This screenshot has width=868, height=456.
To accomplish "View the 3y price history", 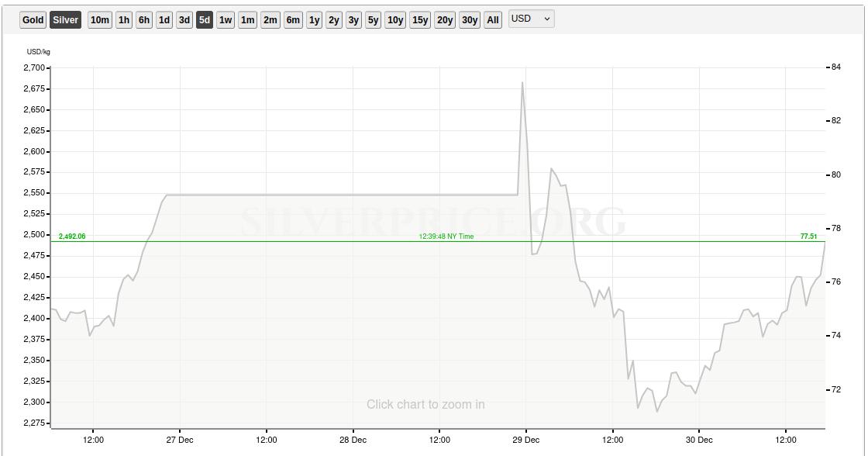I will click(x=353, y=20).
